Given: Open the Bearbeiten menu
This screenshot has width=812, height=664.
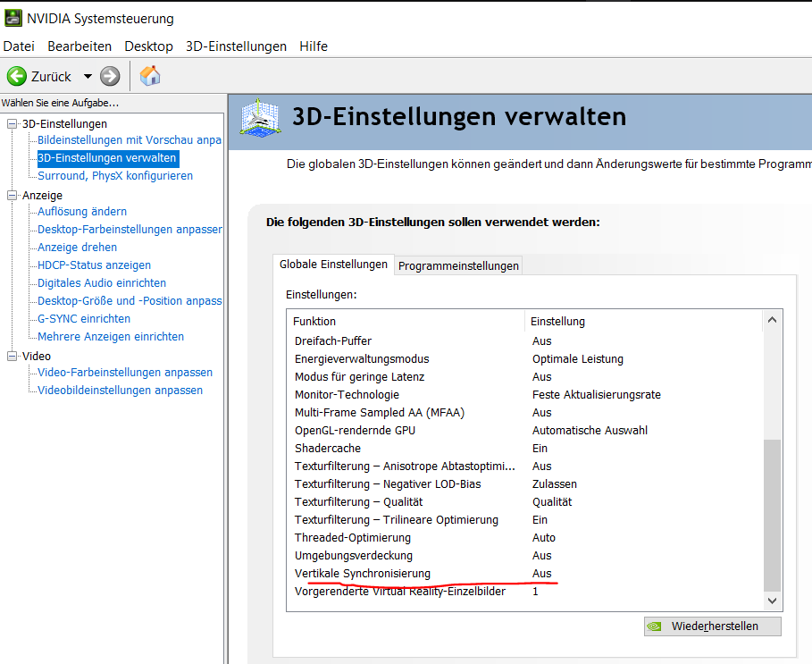Looking at the screenshot, I should point(80,46).
